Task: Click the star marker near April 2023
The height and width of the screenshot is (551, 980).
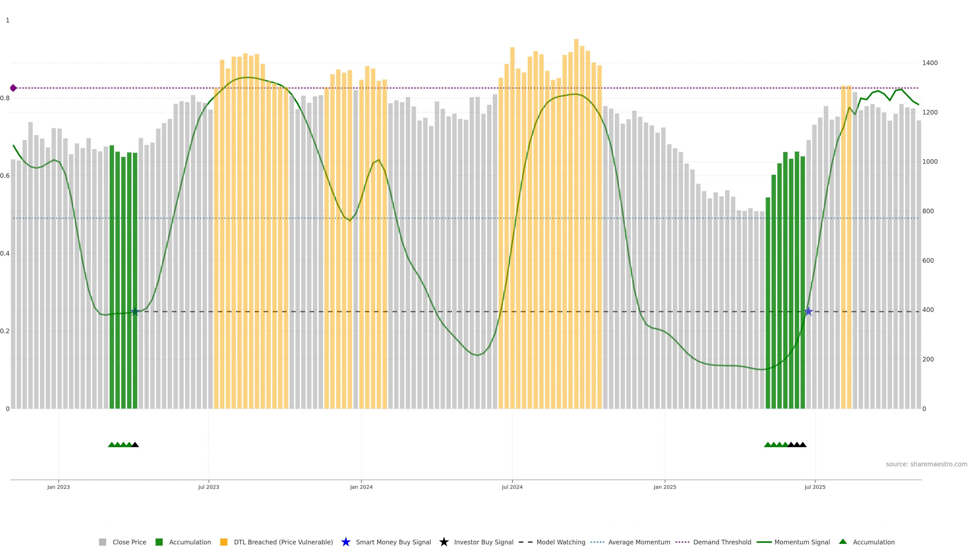Action: 135,312
